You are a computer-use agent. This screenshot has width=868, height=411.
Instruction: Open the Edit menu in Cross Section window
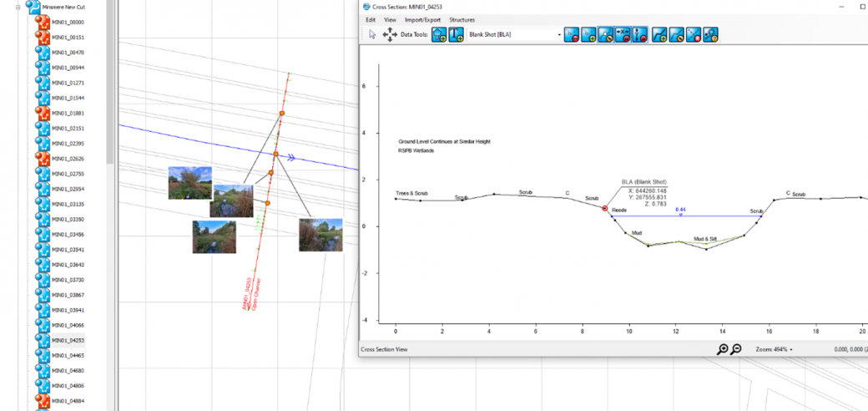[x=371, y=19]
